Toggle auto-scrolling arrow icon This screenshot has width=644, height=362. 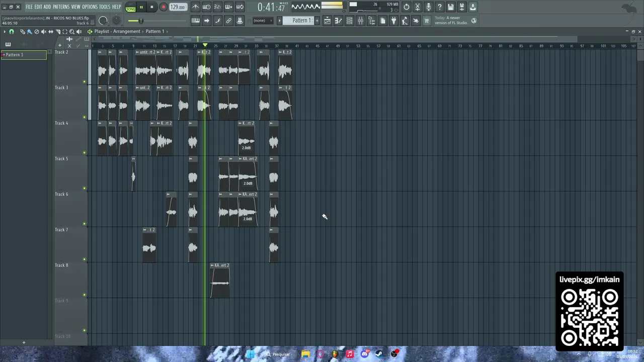point(206,21)
